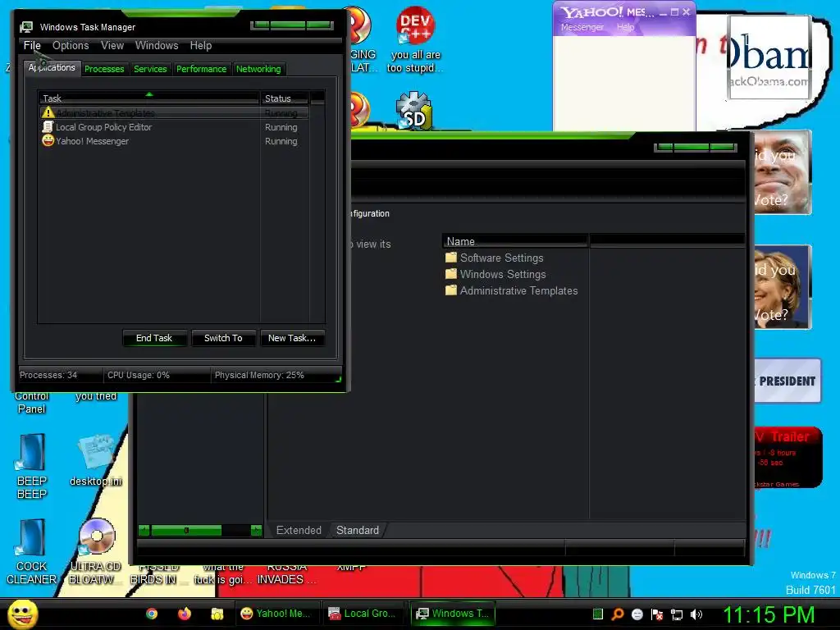Open the Action Center flag tray icon
Screen dimensions: 840x630
pos(657,614)
